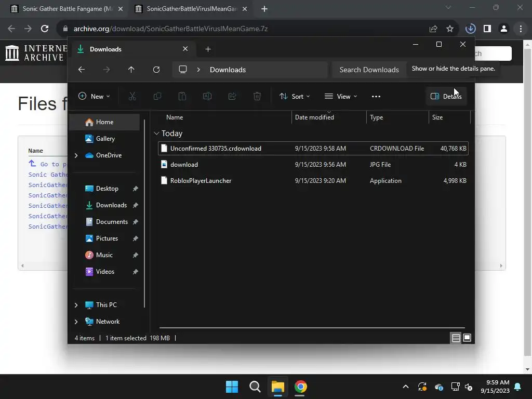Click the Cut scissors icon in Explorer toolbar

tap(132, 96)
